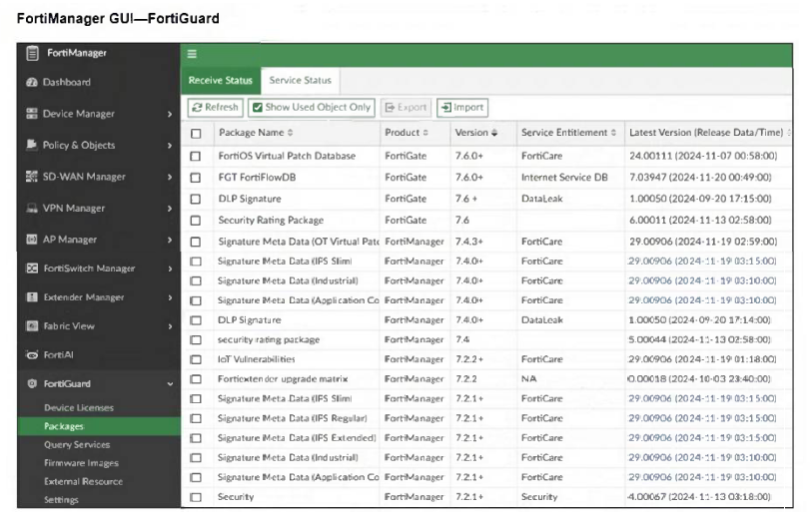
Task: Expand the Extender Manager submenu arrow
Action: point(170,298)
